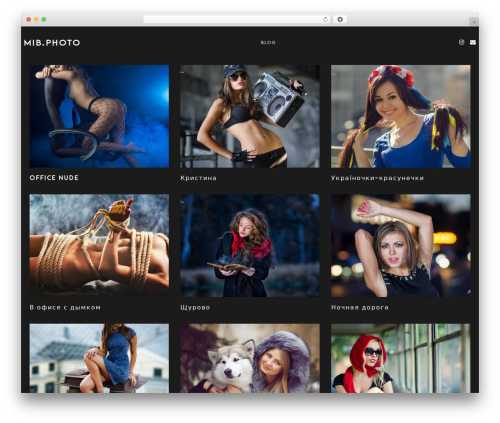This screenshot has height=423, width=500.
Task: Open a new tab with the plus button
Action: (x=474, y=22)
